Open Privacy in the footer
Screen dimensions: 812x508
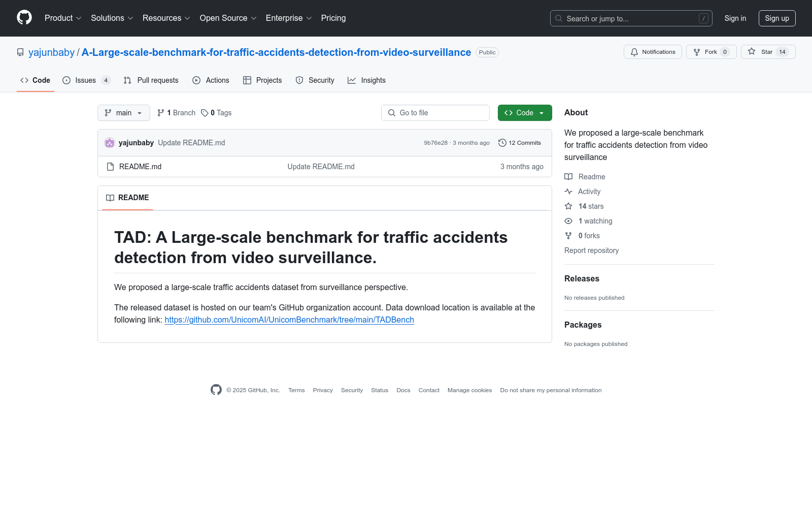tap(323, 390)
